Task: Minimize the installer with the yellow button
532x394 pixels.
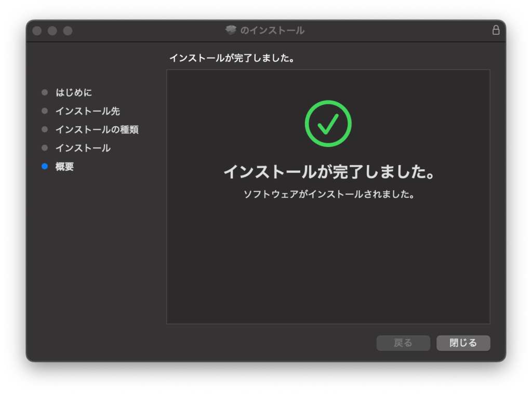Action: [x=52, y=31]
